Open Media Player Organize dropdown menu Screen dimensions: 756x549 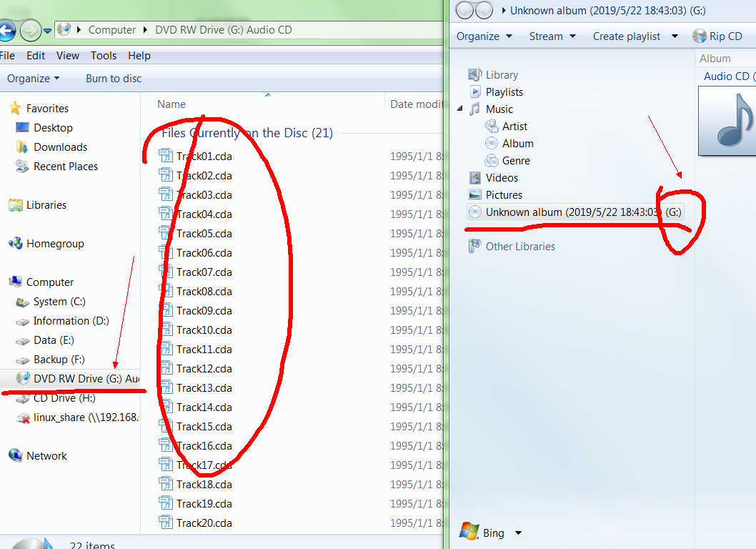484,36
